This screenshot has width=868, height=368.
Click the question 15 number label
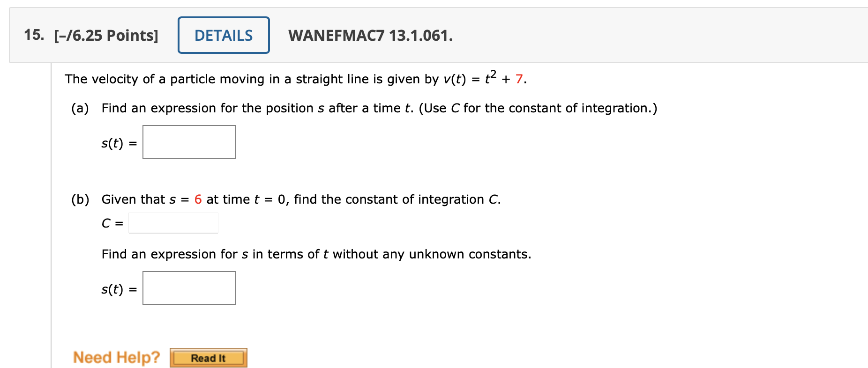pos(34,34)
